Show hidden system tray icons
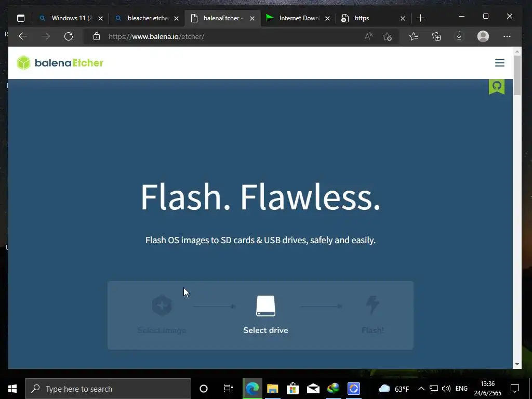 (x=421, y=389)
